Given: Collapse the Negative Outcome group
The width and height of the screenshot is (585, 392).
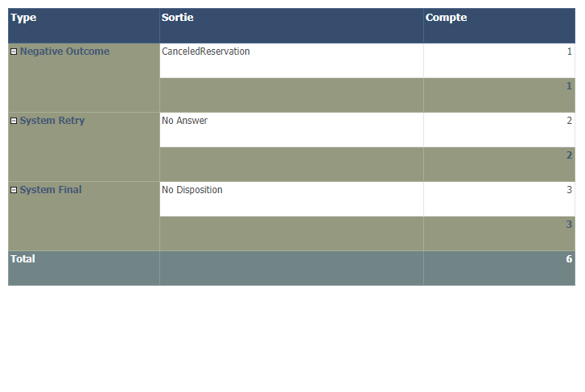Looking at the screenshot, I should 14,52.
